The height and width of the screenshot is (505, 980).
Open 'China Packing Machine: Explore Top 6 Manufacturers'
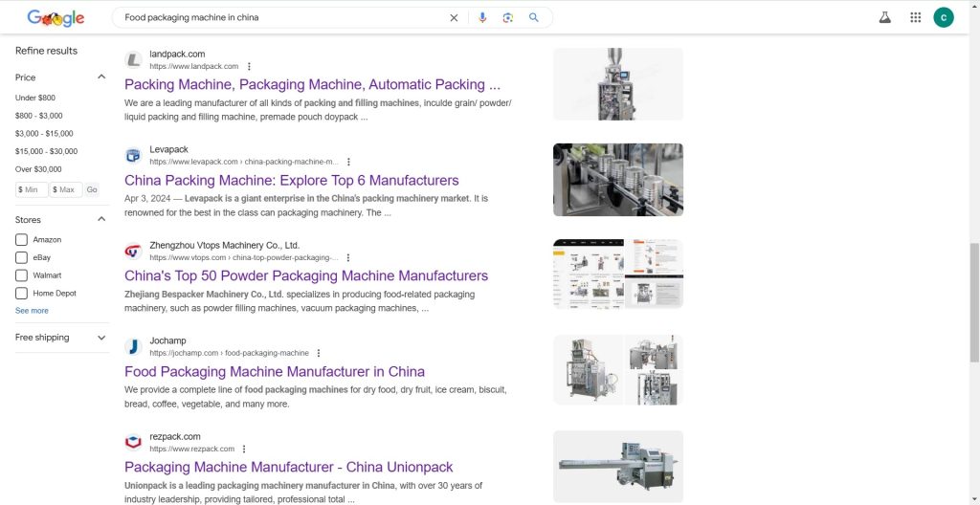(291, 180)
